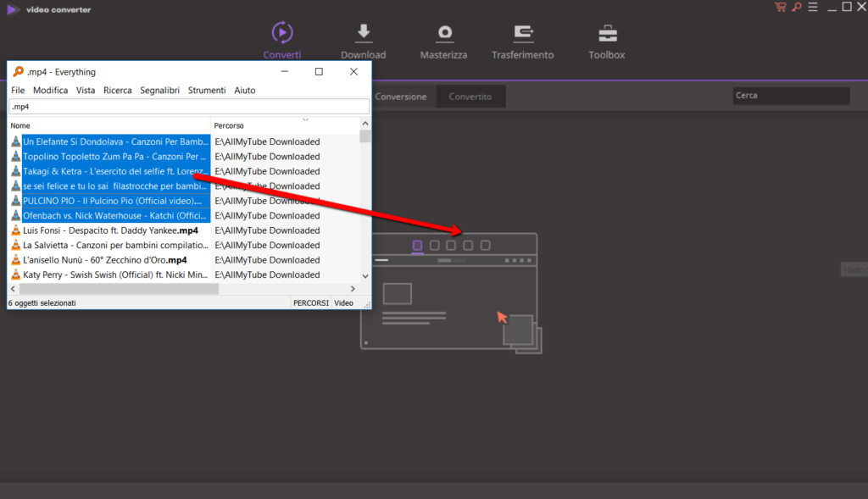Open the Aiuto menu
This screenshot has width=868, height=499.
[x=245, y=90]
